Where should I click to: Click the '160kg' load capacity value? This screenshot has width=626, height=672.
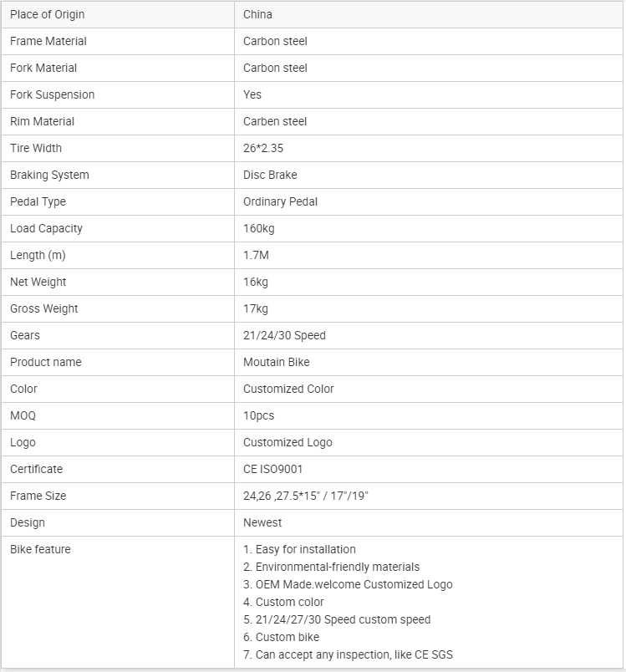[259, 228]
